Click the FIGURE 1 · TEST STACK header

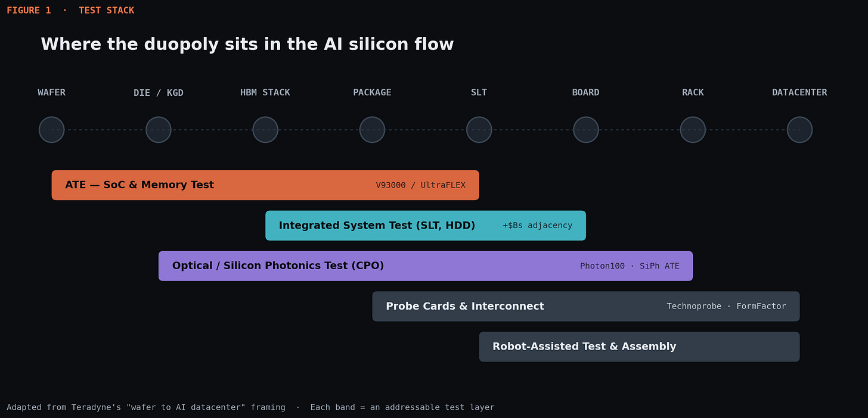pos(70,10)
